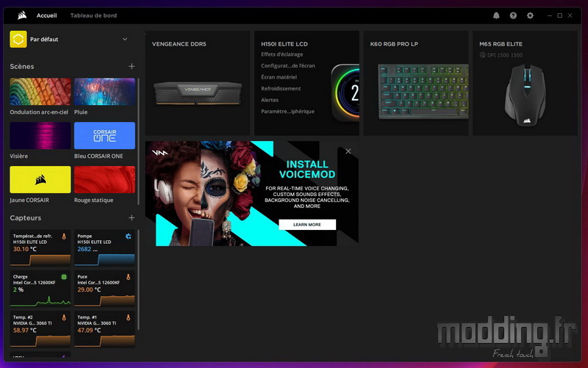
Task: Open the settings gear icon
Action: [x=530, y=15]
